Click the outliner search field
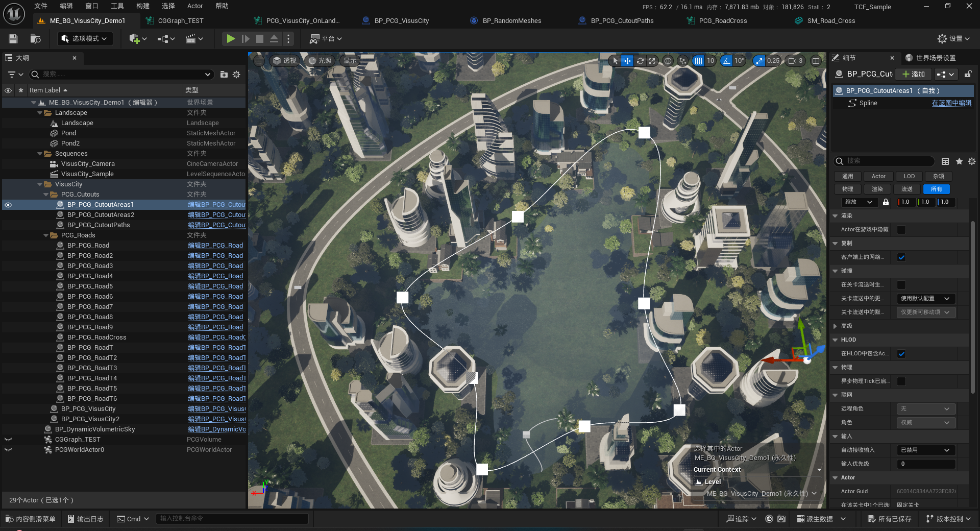The image size is (980, 531). click(121, 75)
